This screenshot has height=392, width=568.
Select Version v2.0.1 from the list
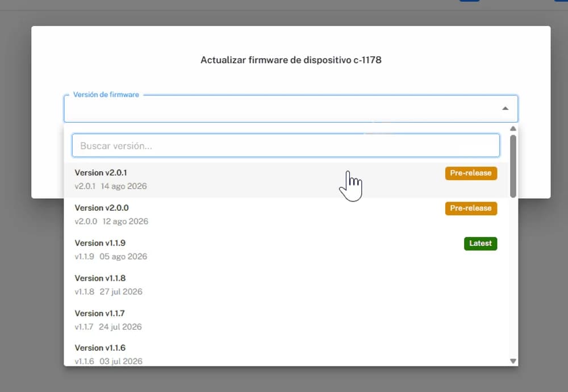click(286, 180)
